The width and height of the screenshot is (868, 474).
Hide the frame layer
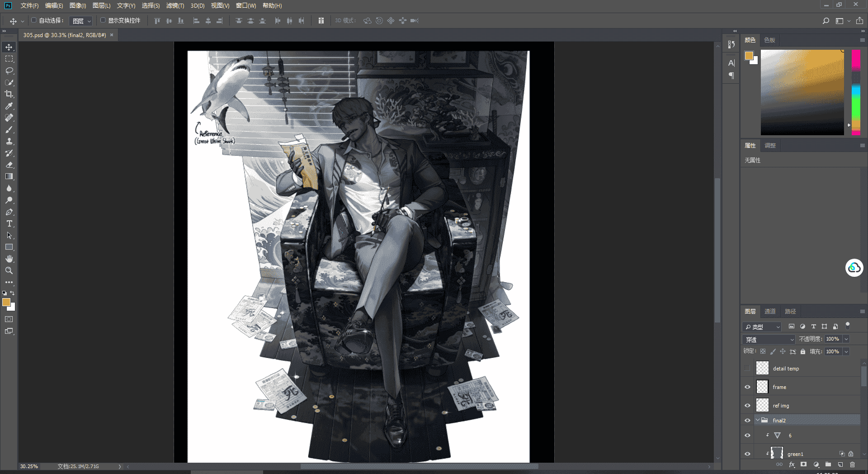pos(747,387)
